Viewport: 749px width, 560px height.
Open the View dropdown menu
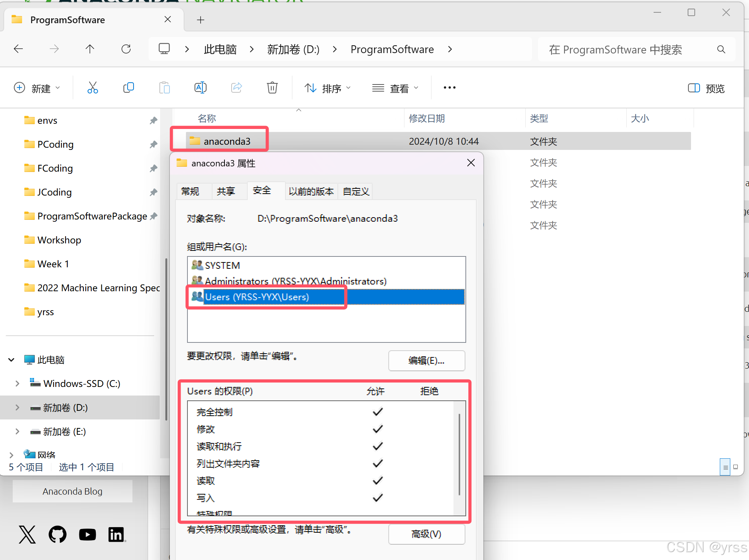[395, 88]
